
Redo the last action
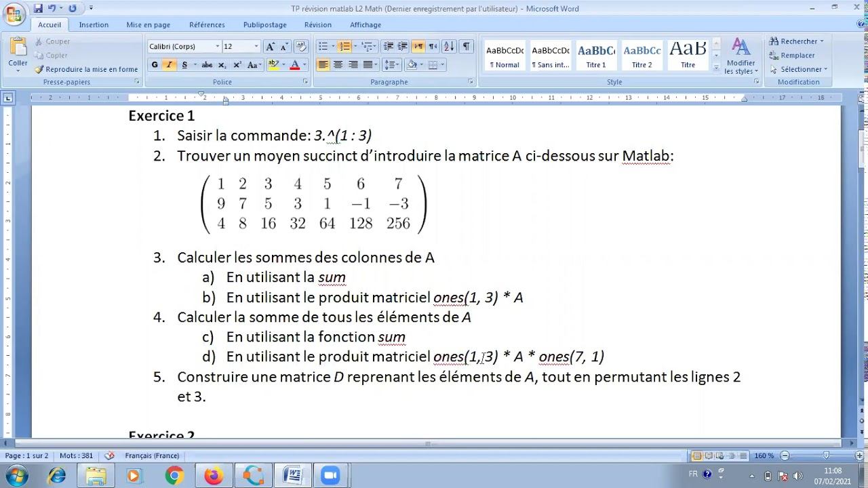tap(72, 8)
